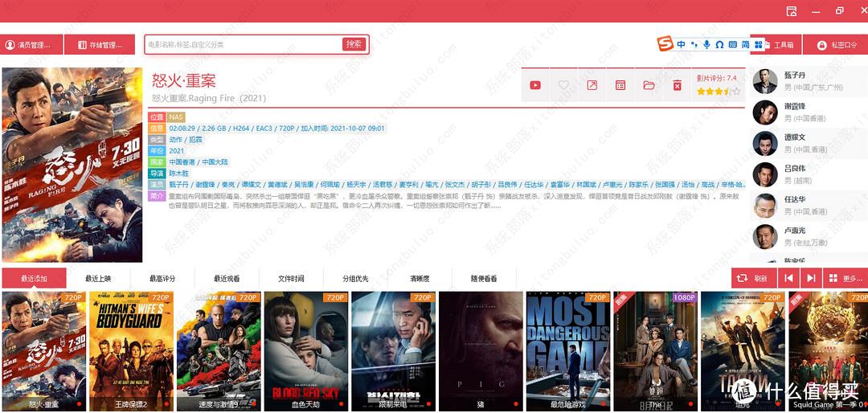Click the window layout icon in title bar

792,11
